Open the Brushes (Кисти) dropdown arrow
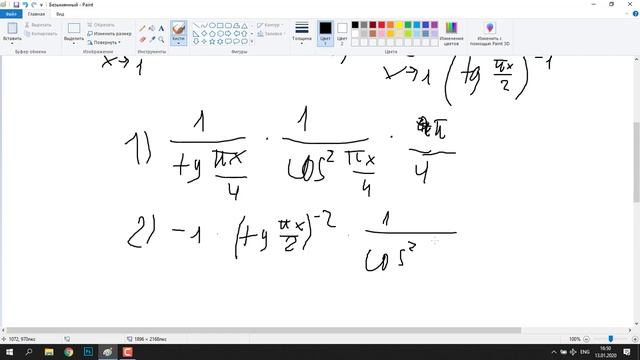 tap(178, 43)
